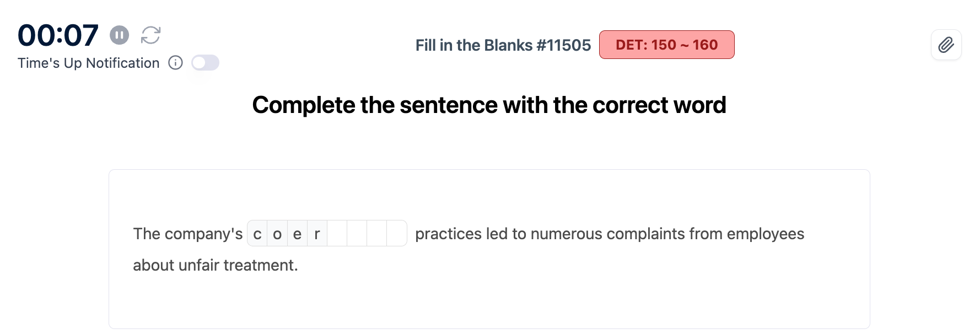
Task: Click the Fill in the Blanks #11505 title
Action: [x=503, y=45]
